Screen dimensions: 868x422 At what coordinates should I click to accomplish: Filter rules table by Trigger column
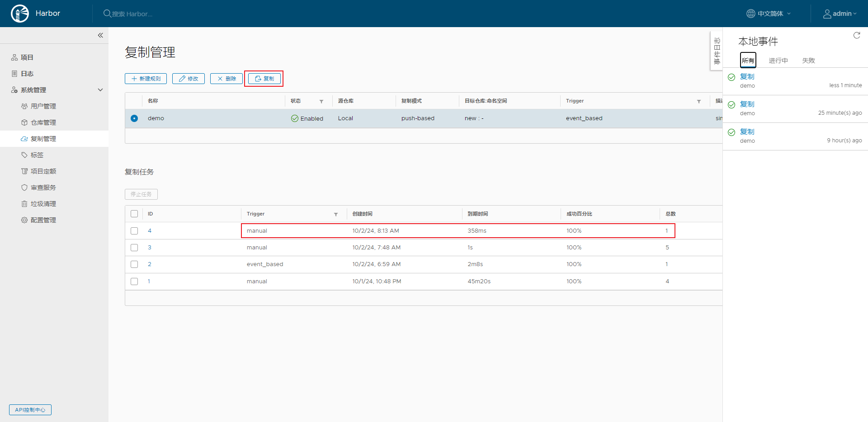pos(699,101)
